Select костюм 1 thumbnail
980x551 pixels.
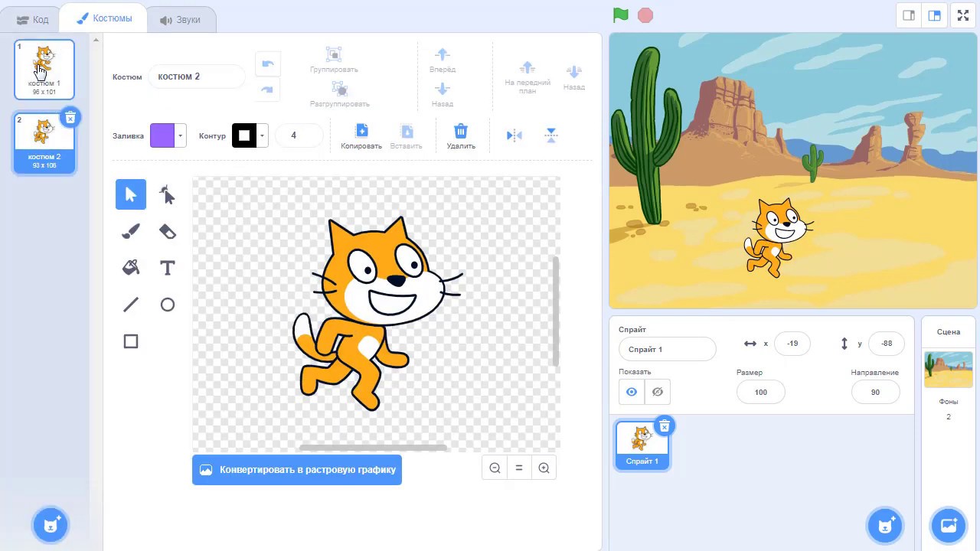tap(44, 70)
